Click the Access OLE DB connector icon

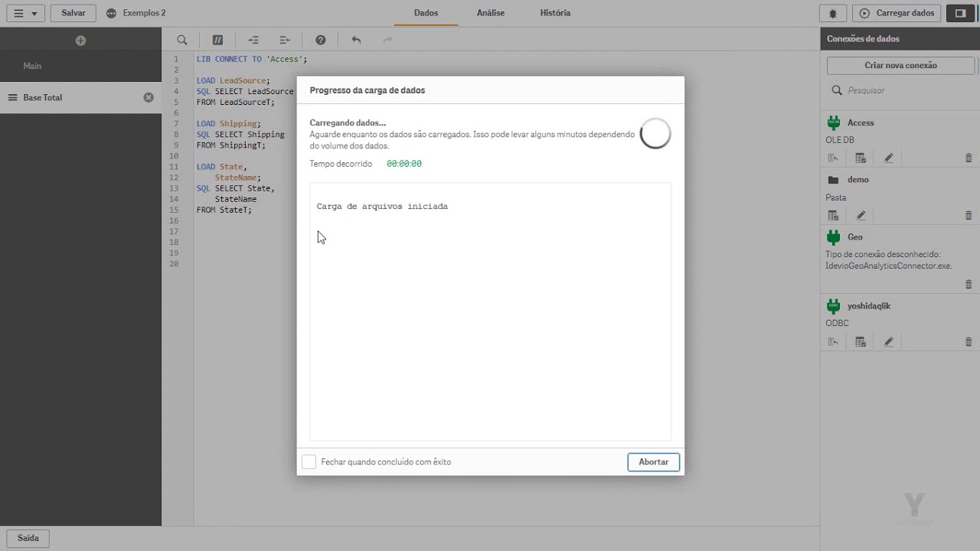[834, 122]
